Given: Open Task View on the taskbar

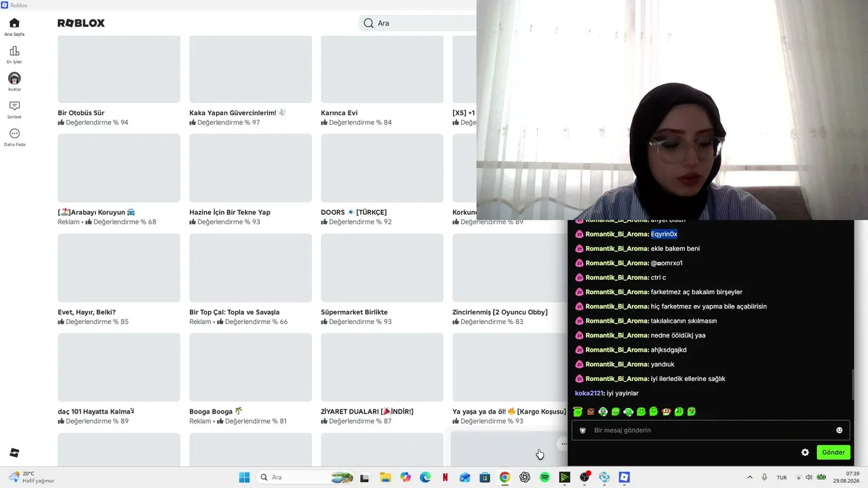Looking at the screenshot, I should tap(365, 477).
